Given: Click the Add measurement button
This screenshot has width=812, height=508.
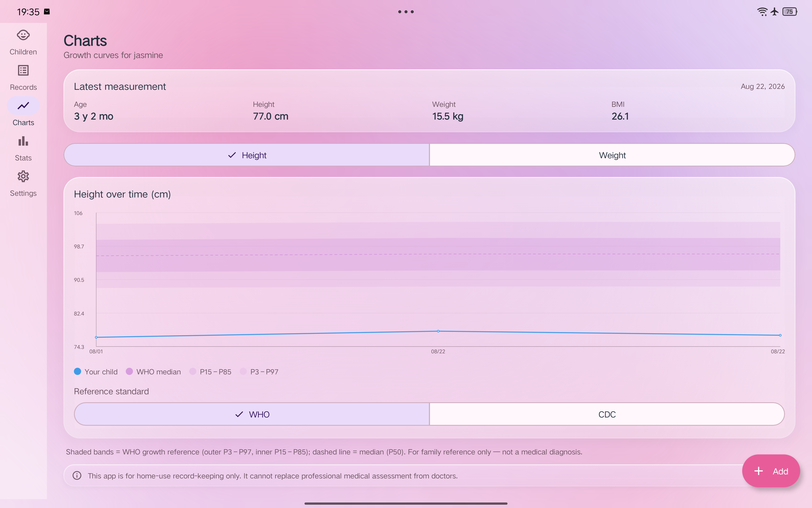Looking at the screenshot, I should 771,471.
